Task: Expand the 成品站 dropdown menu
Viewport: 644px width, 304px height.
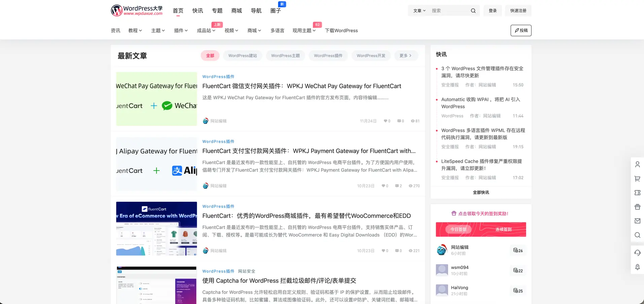Action: click(206, 31)
